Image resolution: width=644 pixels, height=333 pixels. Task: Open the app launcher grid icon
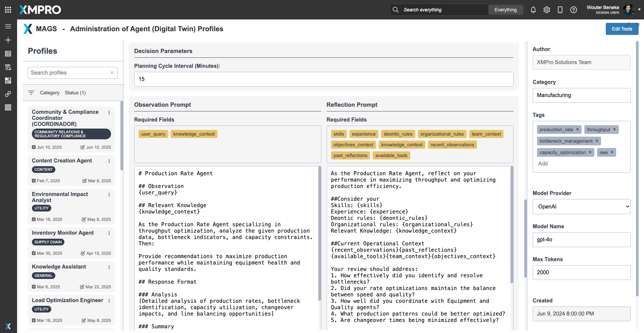pyautogui.click(x=8, y=10)
